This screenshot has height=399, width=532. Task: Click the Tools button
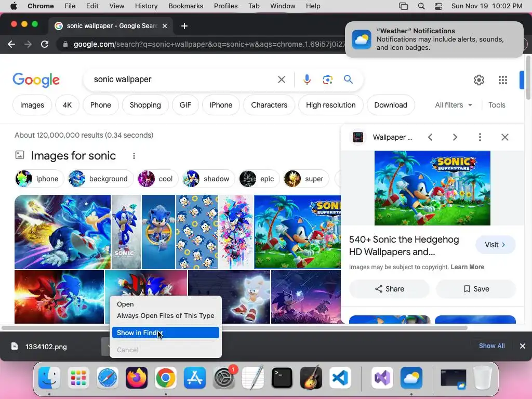(497, 105)
